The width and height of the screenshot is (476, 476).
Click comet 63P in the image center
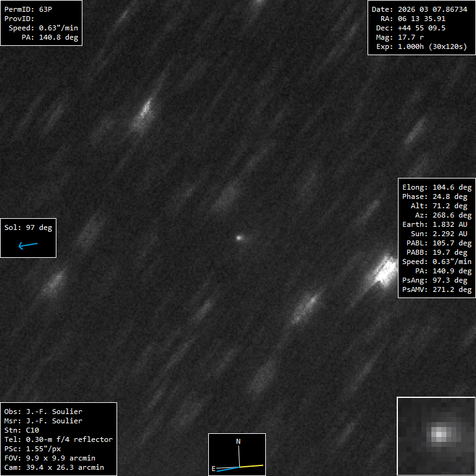[x=239, y=237]
